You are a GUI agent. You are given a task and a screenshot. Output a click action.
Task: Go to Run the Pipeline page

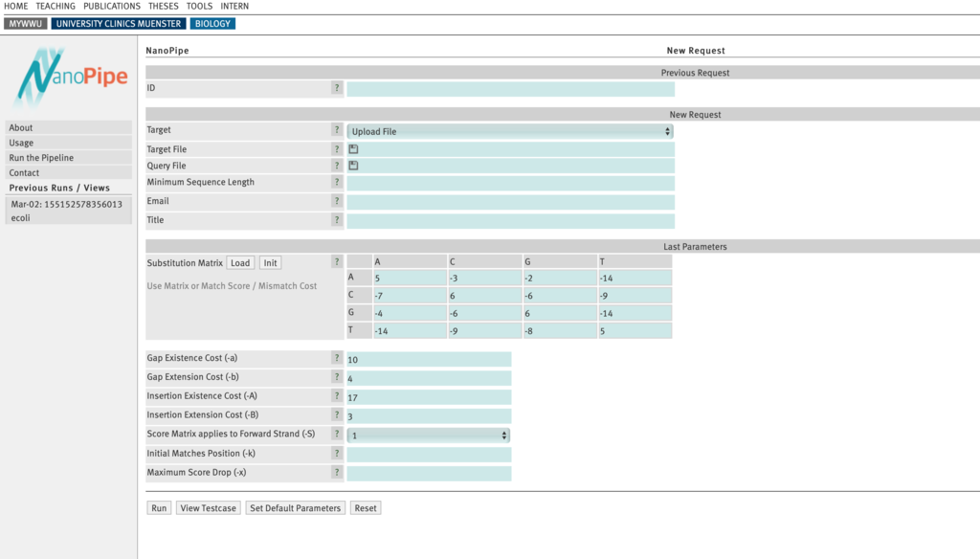[x=69, y=158]
